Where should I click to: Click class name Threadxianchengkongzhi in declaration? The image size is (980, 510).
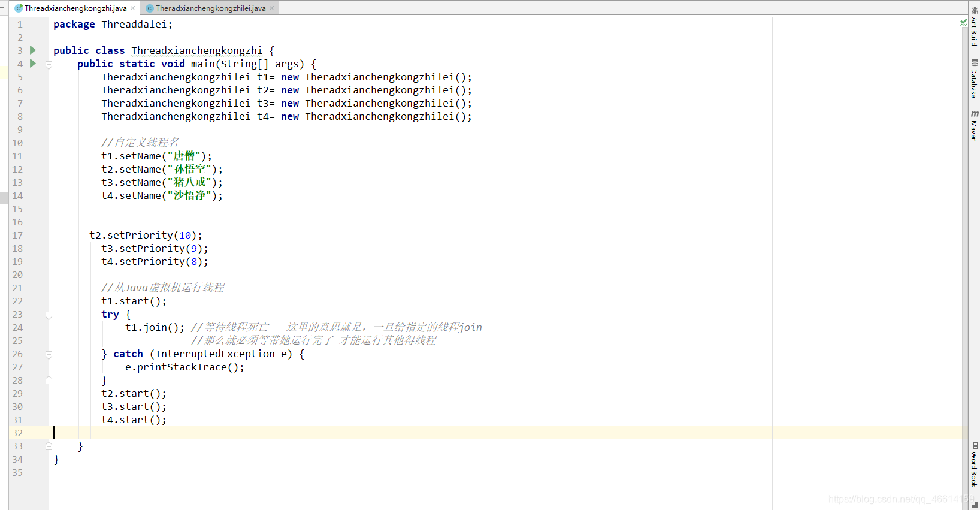coord(196,50)
